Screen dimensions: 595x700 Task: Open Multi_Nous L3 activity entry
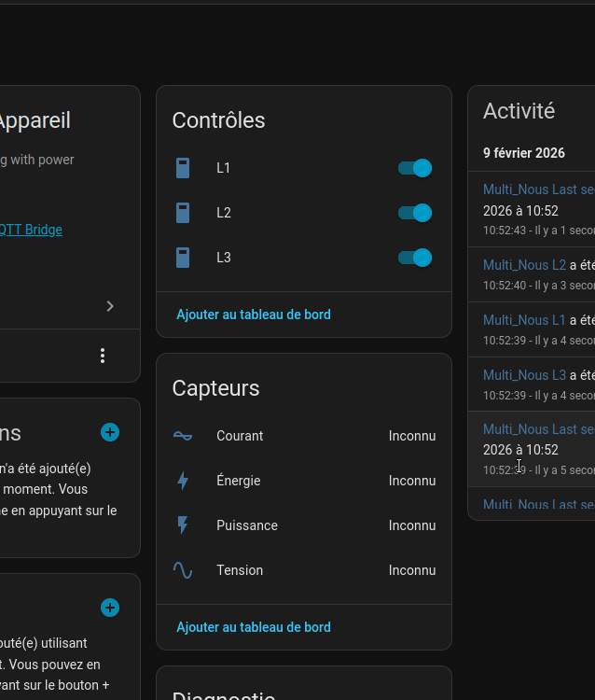524,375
